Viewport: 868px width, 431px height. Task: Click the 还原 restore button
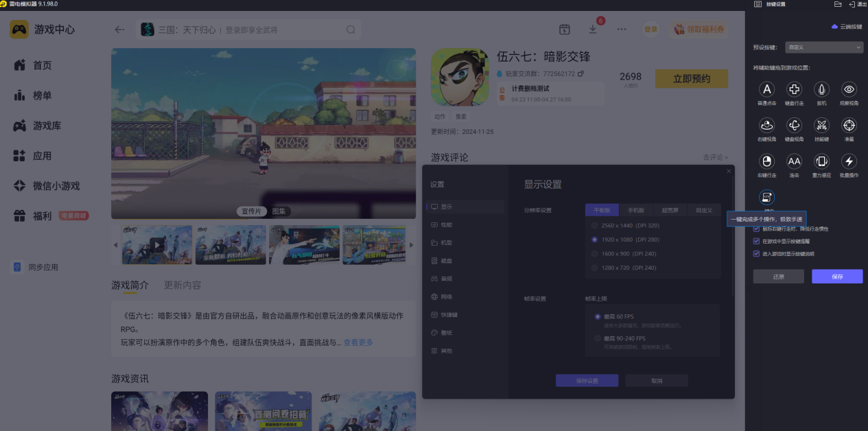point(778,277)
